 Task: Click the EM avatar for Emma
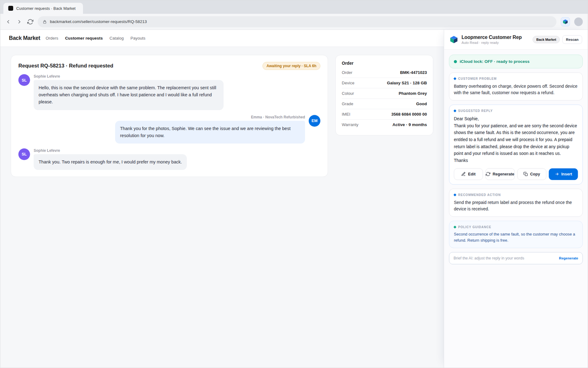315,121
